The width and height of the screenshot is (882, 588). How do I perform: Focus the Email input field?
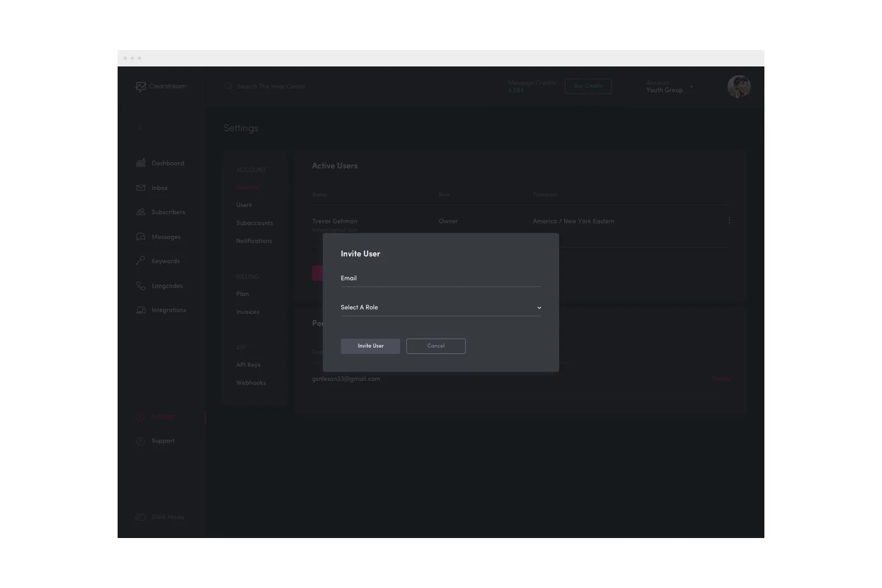(x=441, y=279)
